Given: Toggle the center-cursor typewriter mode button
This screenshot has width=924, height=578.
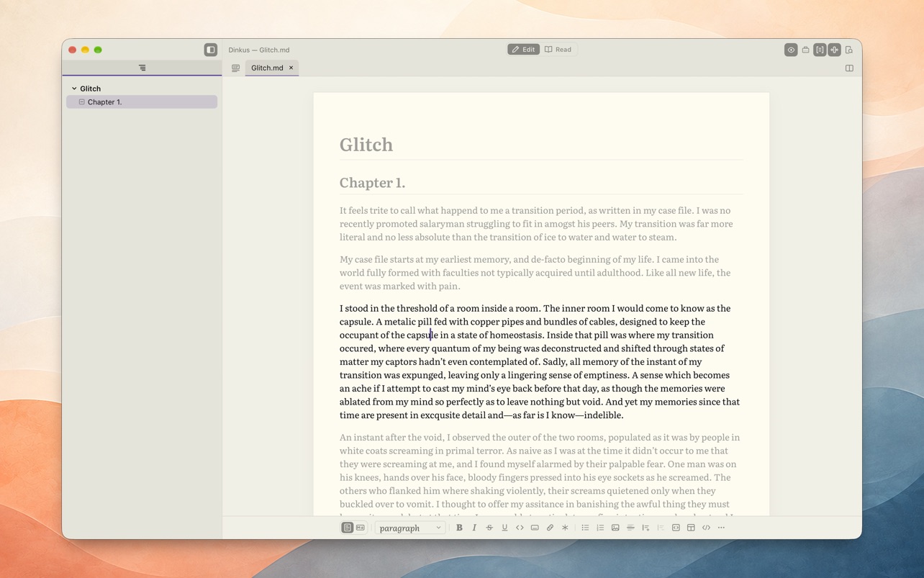Looking at the screenshot, I should [x=835, y=50].
